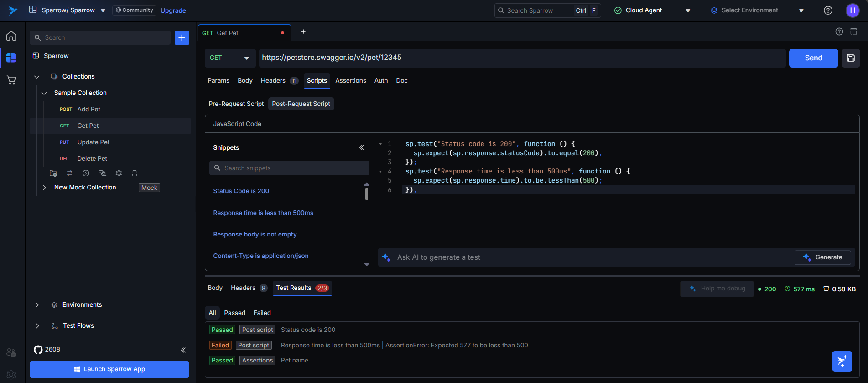The width and height of the screenshot is (868, 383).
Task: Show only Failed test results
Action: click(262, 313)
